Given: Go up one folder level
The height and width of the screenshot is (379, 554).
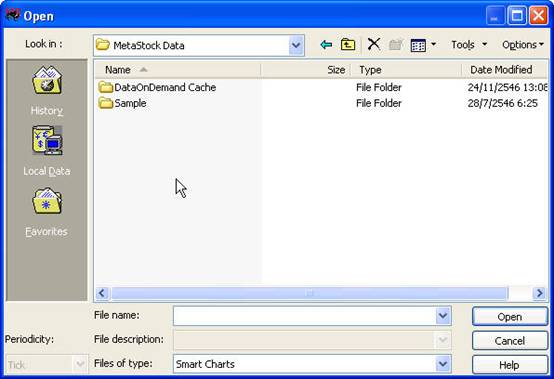Looking at the screenshot, I should click(348, 45).
